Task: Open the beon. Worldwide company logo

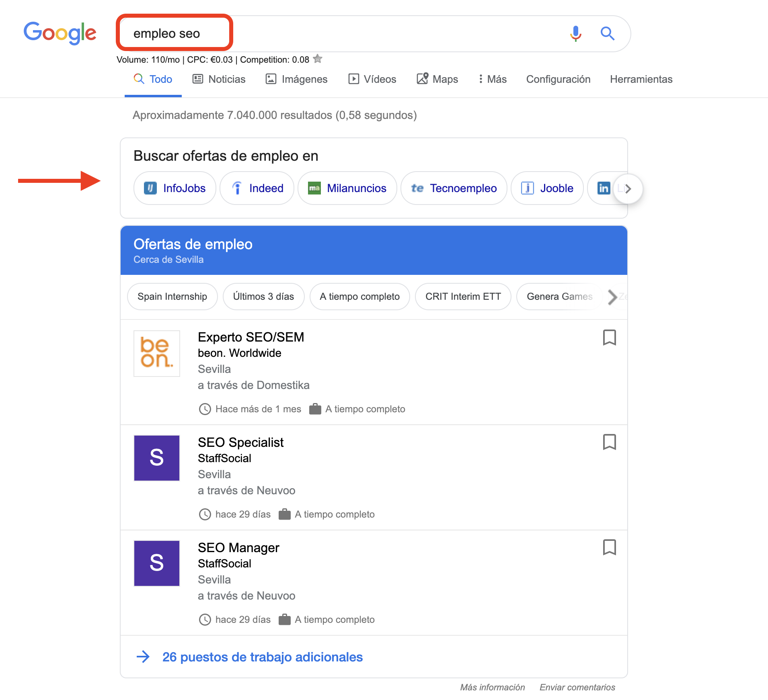Action: click(x=157, y=354)
